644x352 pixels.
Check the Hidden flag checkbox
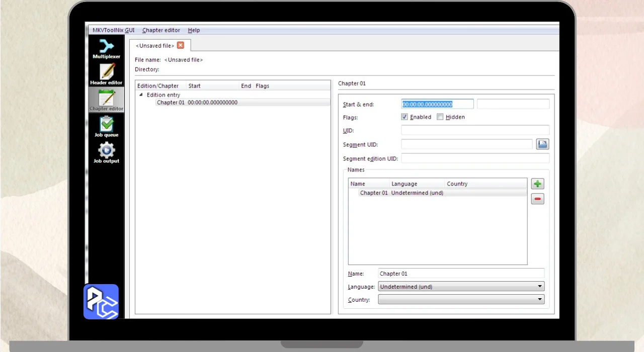pyautogui.click(x=440, y=117)
